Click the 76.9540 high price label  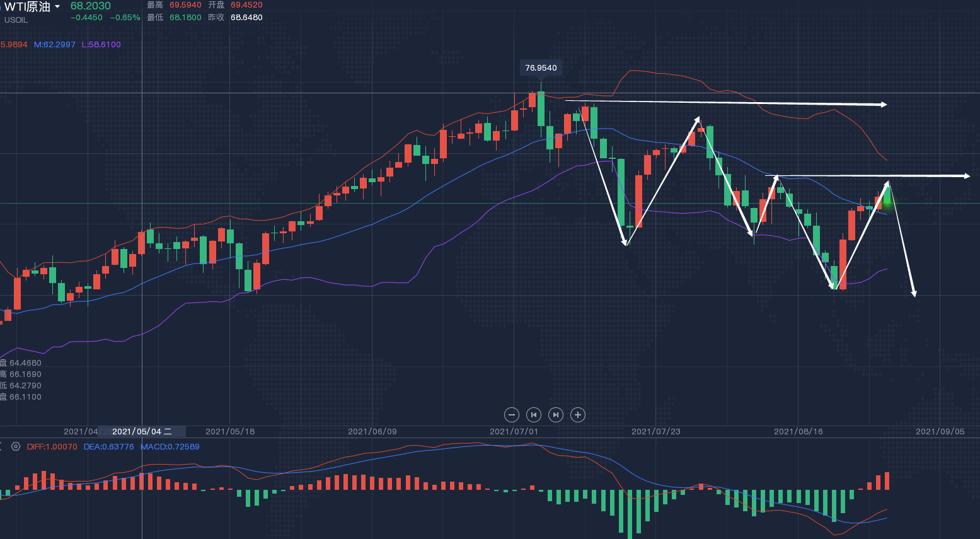pos(541,68)
